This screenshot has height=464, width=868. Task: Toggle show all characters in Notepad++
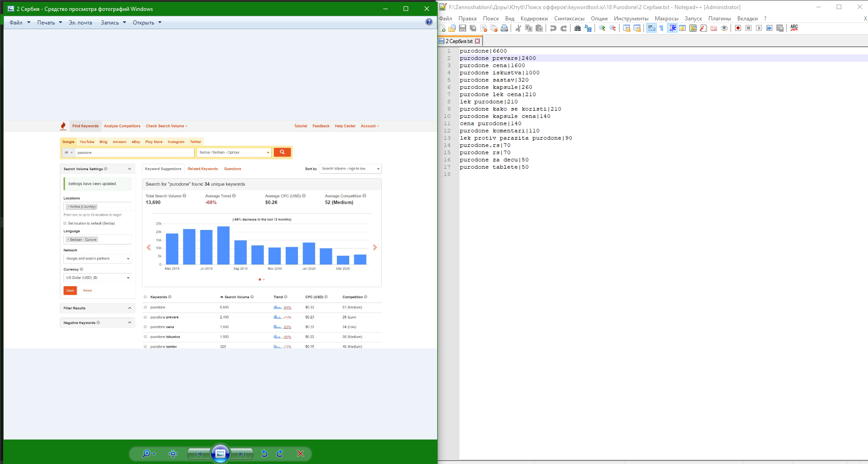pos(662,28)
